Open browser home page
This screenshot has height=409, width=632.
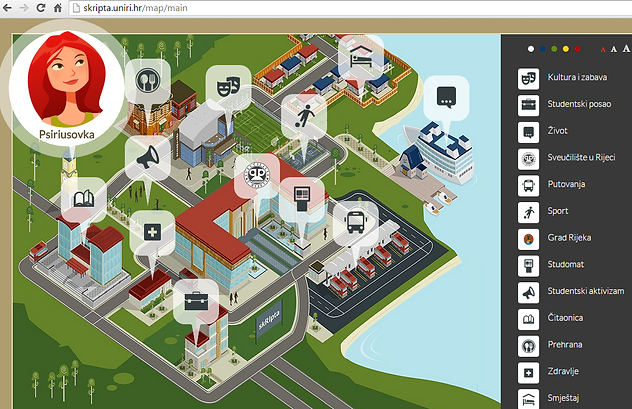[x=58, y=8]
